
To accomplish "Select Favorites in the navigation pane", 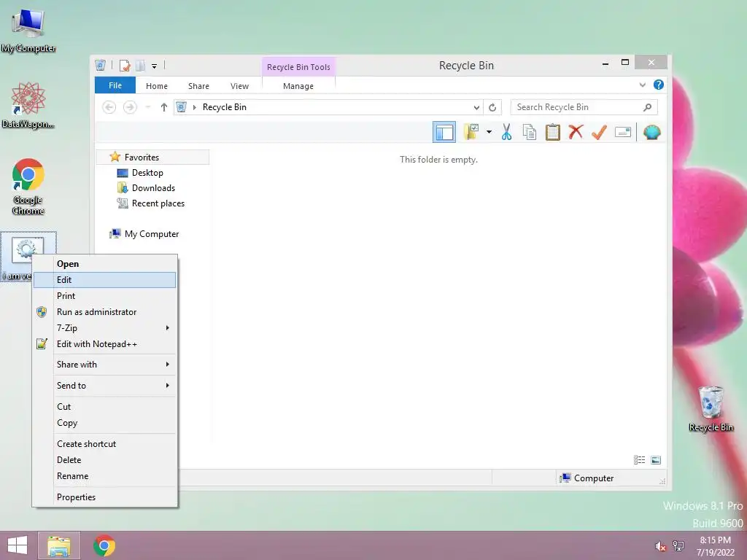I will pos(142,157).
